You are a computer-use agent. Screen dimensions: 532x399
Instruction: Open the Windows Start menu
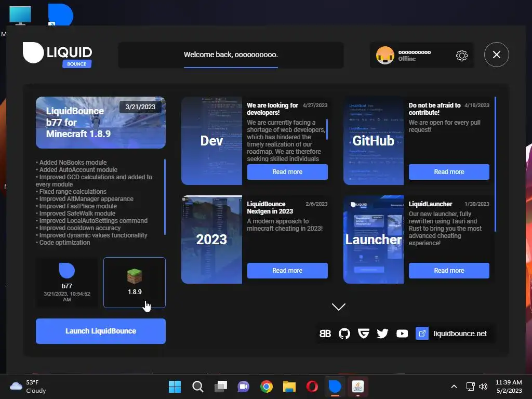[x=175, y=387]
